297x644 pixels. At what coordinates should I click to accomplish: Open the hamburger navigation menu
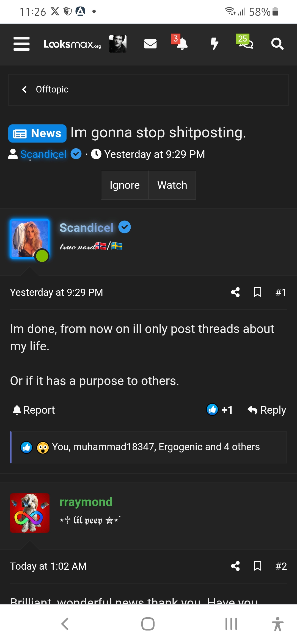pos(21,44)
